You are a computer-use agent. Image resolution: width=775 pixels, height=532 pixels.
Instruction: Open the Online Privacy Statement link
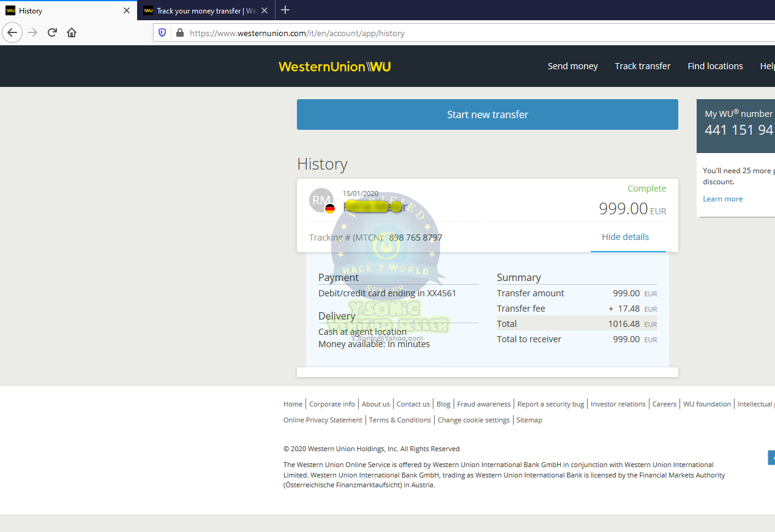pos(323,420)
